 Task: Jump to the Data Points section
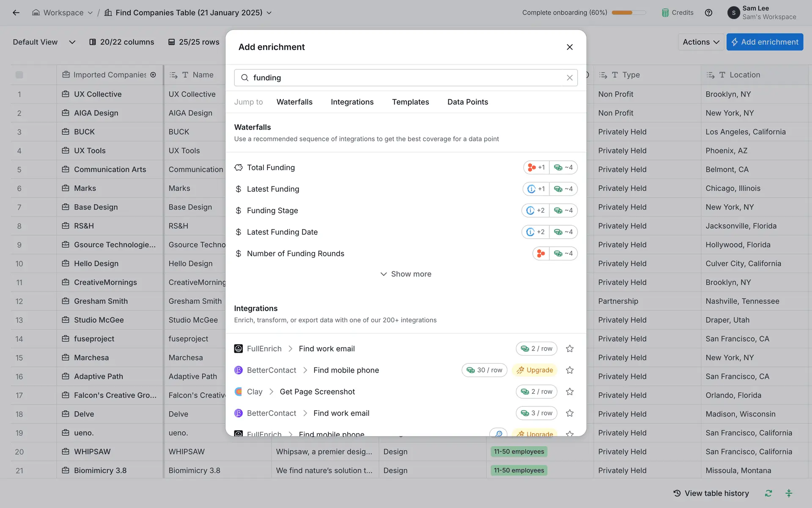point(467,102)
